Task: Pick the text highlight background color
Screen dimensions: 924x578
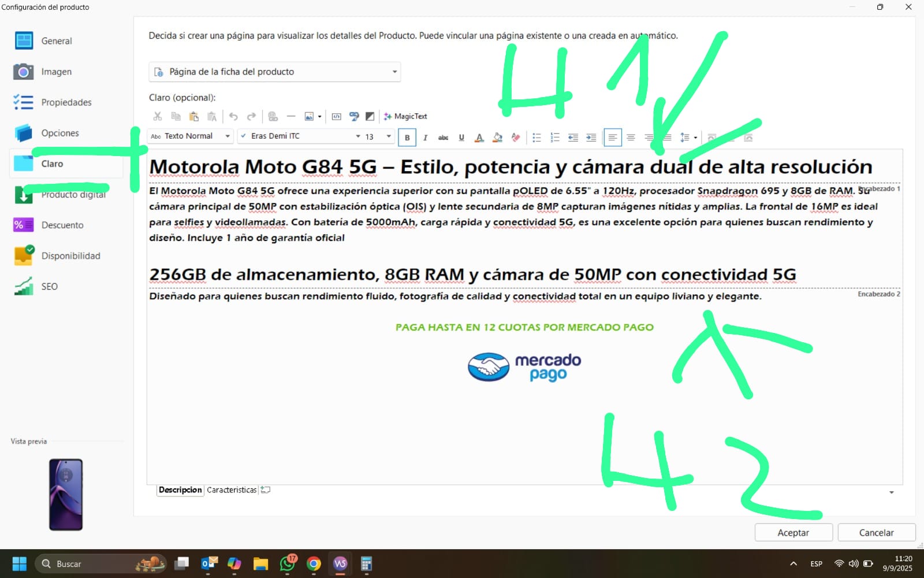Action: [497, 138]
